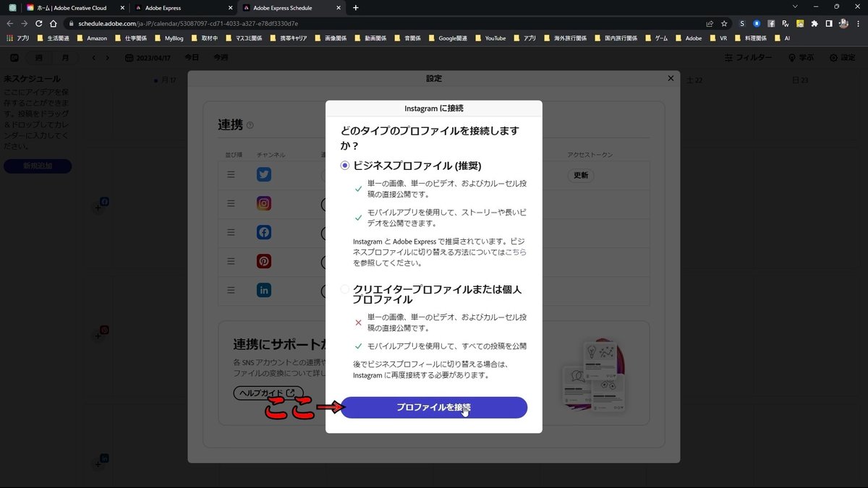Open the 仕事関係 bookmarks folder
The image size is (868, 488).
(x=130, y=38)
